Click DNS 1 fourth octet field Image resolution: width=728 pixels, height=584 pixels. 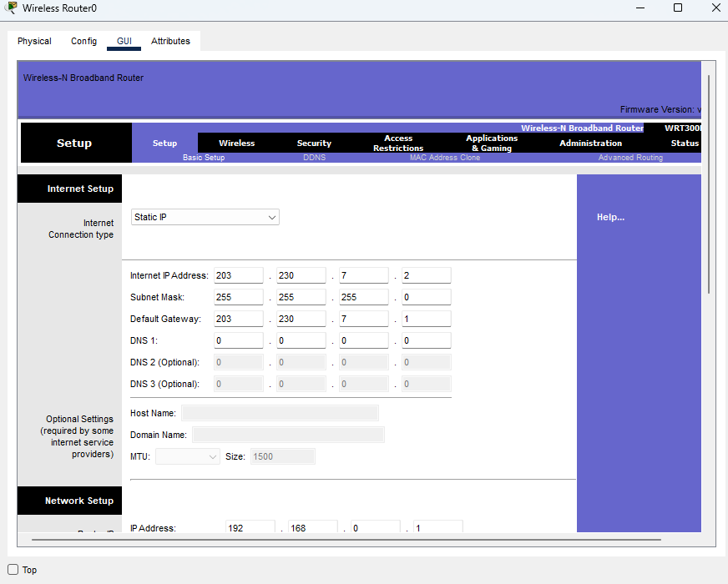click(427, 340)
